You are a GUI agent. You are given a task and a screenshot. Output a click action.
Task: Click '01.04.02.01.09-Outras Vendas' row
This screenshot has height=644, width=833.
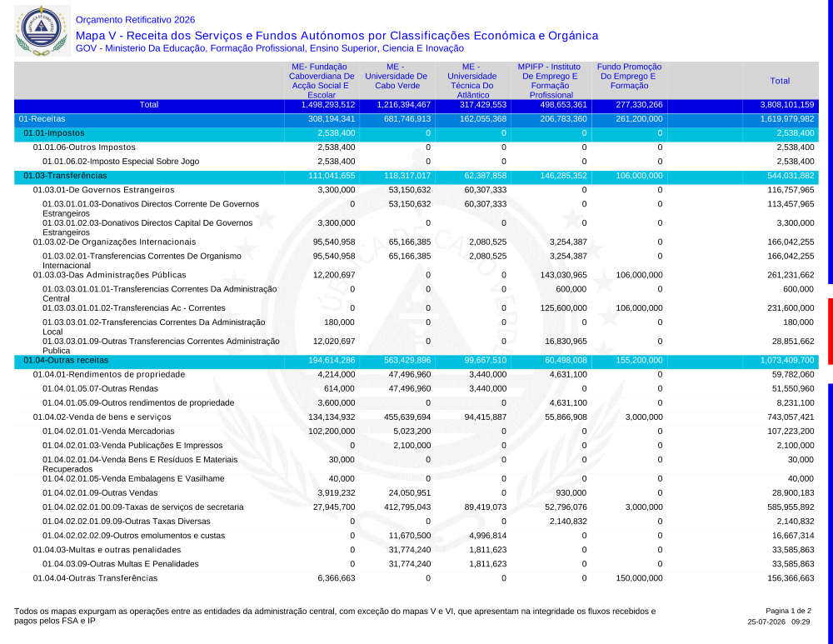click(x=416, y=493)
